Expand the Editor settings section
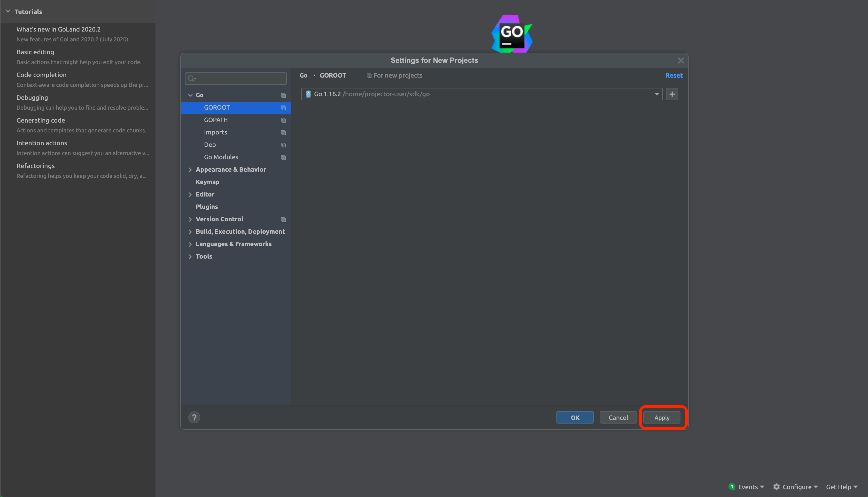The image size is (868, 497). click(190, 194)
